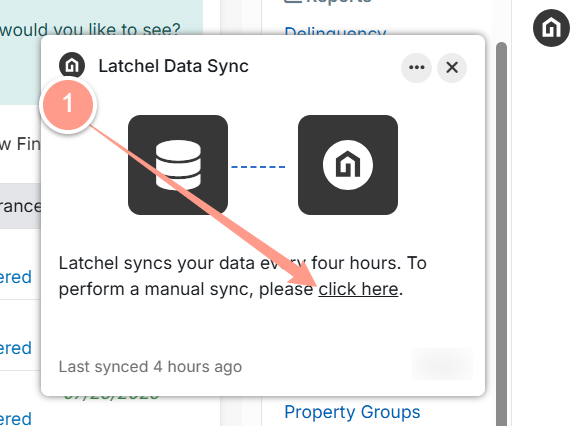
Task: Click the large Latchel house icon tile
Action: [x=348, y=165]
